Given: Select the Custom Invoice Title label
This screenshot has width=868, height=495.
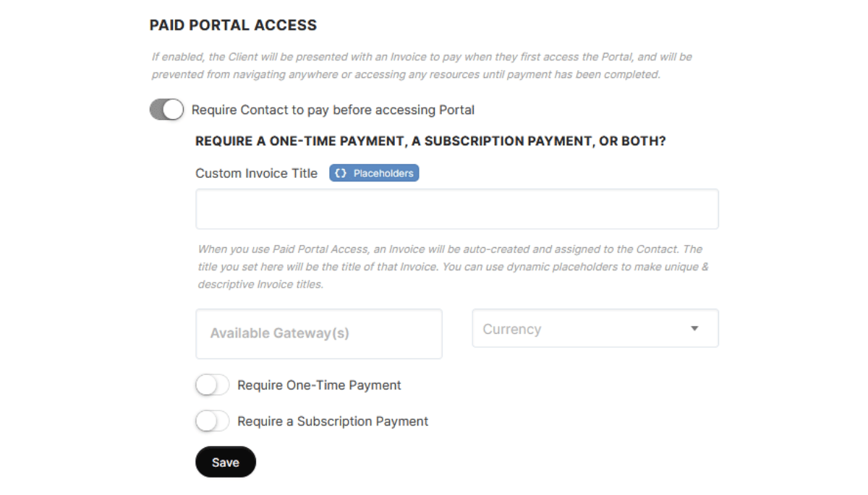Looking at the screenshot, I should click(x=256, y=173).
